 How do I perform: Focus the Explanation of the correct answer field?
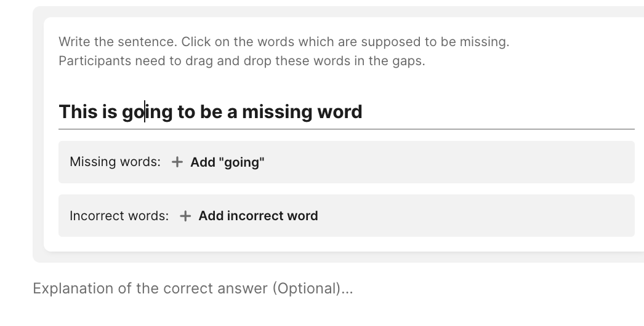coord(193,288)
